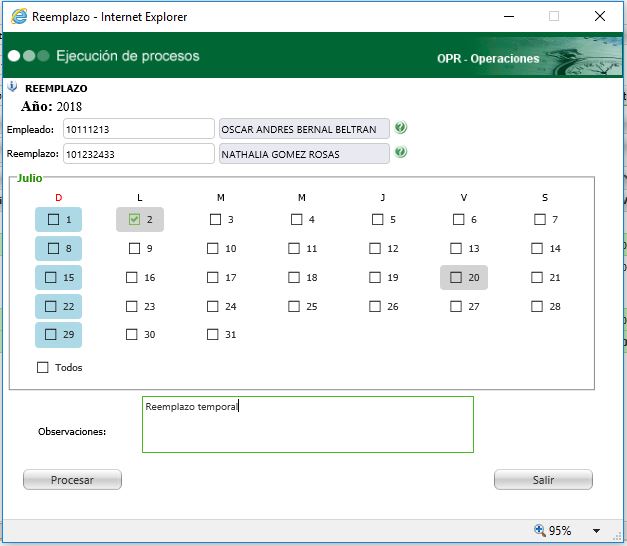This screenshot has width=627, height=546.
Task: Check the day 17 checkbox
Action: click(213, 277)
